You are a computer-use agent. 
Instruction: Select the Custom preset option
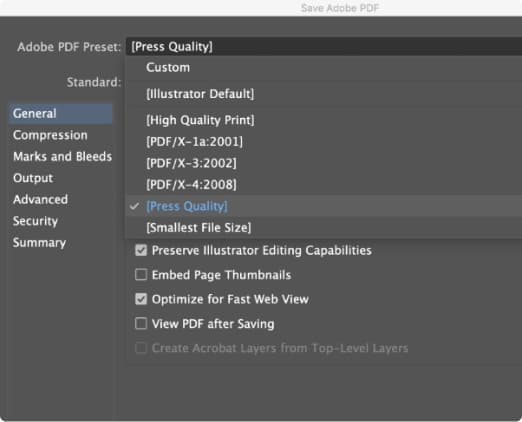323,67
